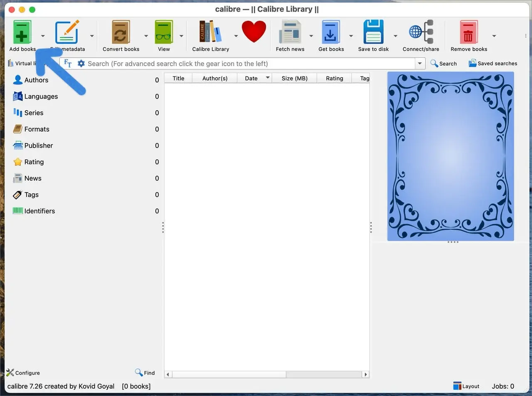The height and width of the screenshot is (396, 532).
Task: Expand Remove books dropdown arrow
Action: tap(494, 36)
